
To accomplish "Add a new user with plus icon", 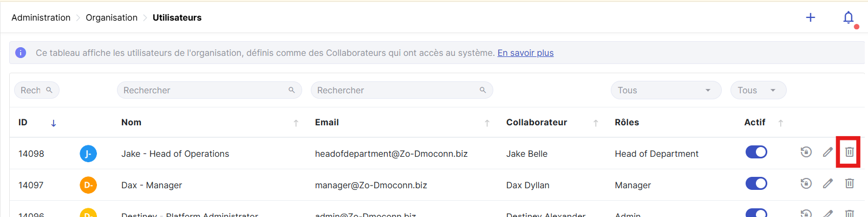I will (x=810, y=18).
